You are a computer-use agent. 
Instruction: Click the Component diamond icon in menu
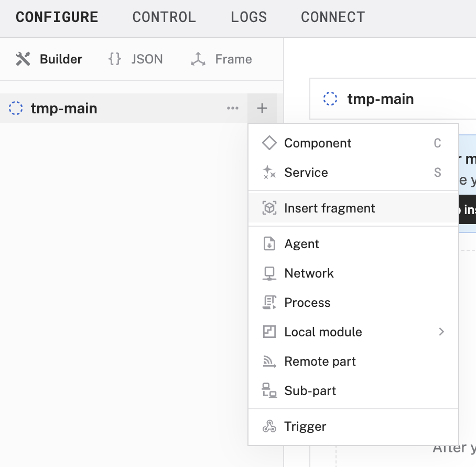click(x=269, y=143)
